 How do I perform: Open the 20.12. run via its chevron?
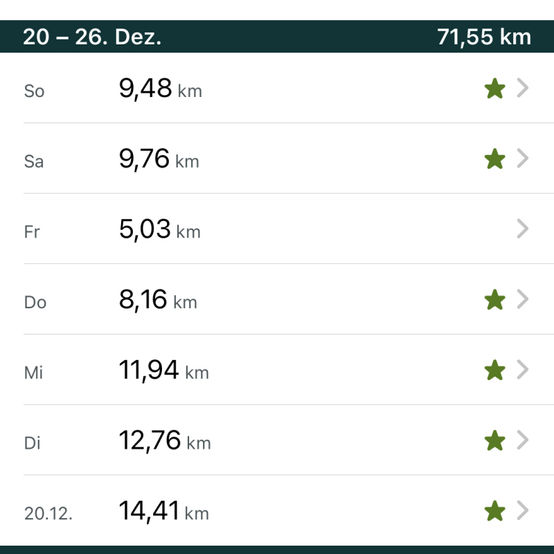(x=523, y=510)
